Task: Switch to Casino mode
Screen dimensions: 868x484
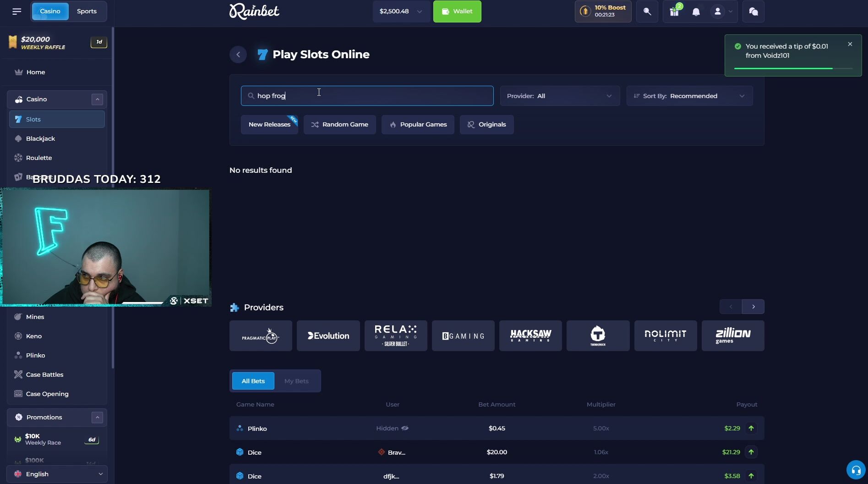Action: [x=50, y=11]
